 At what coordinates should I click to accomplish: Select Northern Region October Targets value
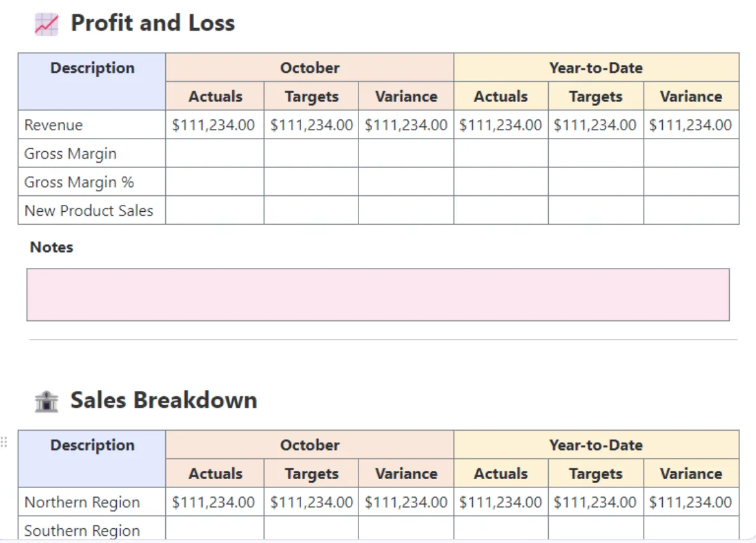(311, 503)
